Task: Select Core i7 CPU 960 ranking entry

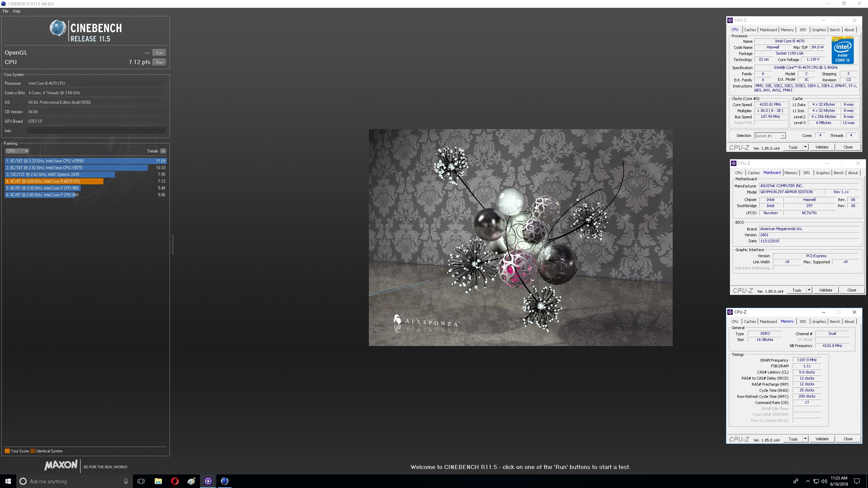Action: click(x=85, y=188)
